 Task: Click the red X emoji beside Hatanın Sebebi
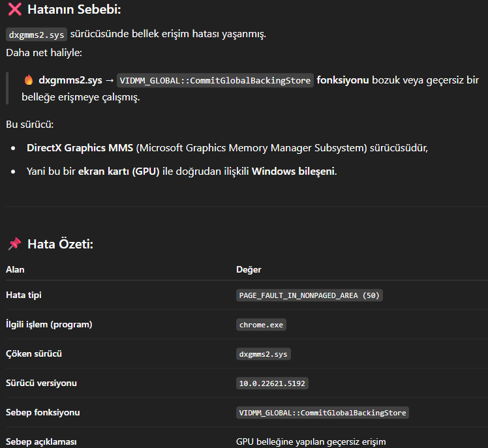pos(14,10)
